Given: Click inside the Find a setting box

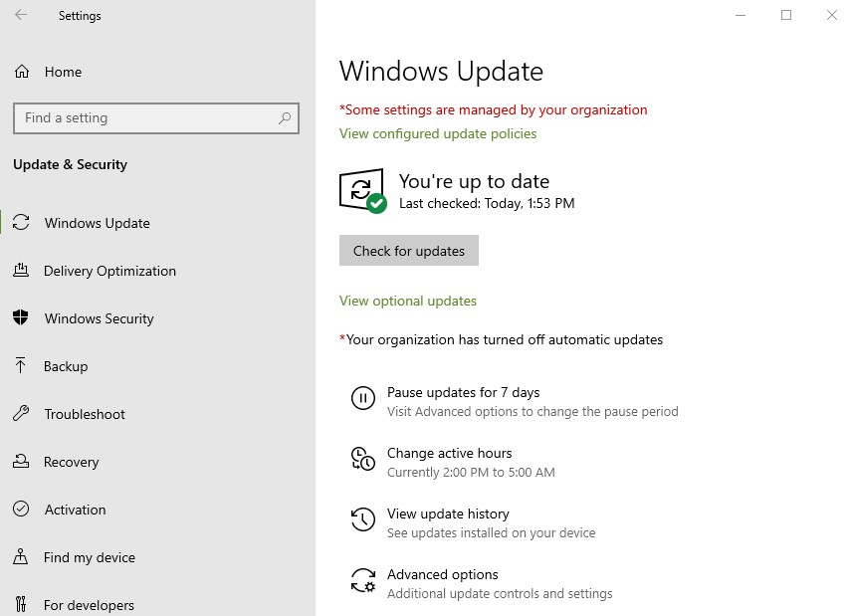Looking at the screenshot, I should pyautogui.click(x=156, y=118).
